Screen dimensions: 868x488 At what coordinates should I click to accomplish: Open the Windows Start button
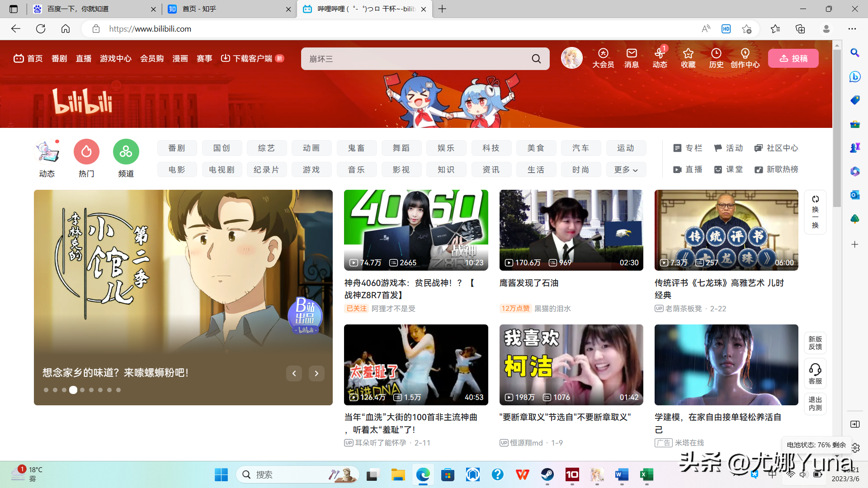point(221,474)
